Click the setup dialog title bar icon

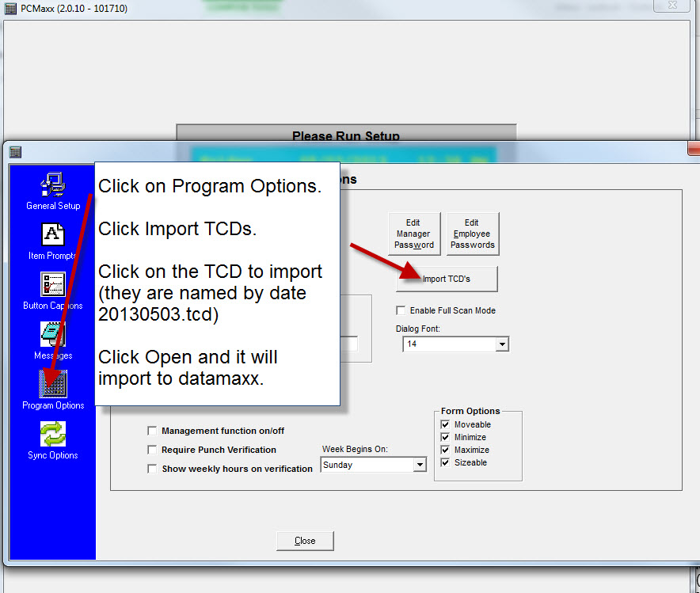click(x=15, y=152)
